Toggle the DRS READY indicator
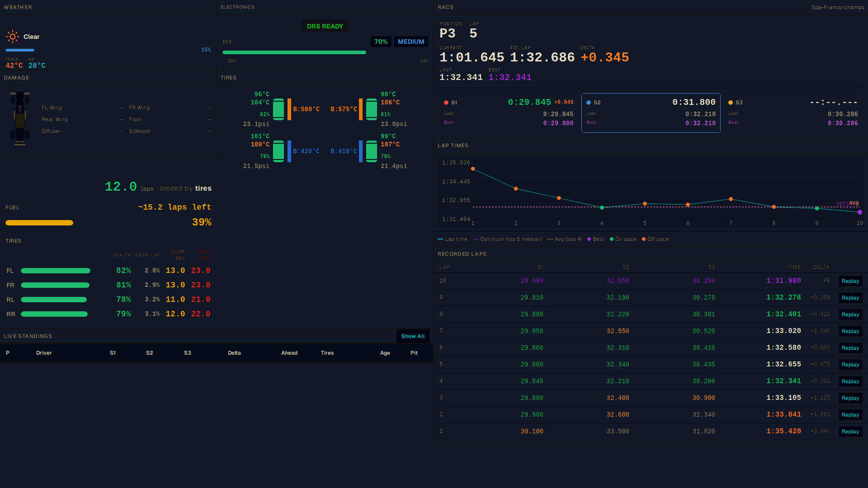The image size is (868, 488). click(x=325, y=26)
